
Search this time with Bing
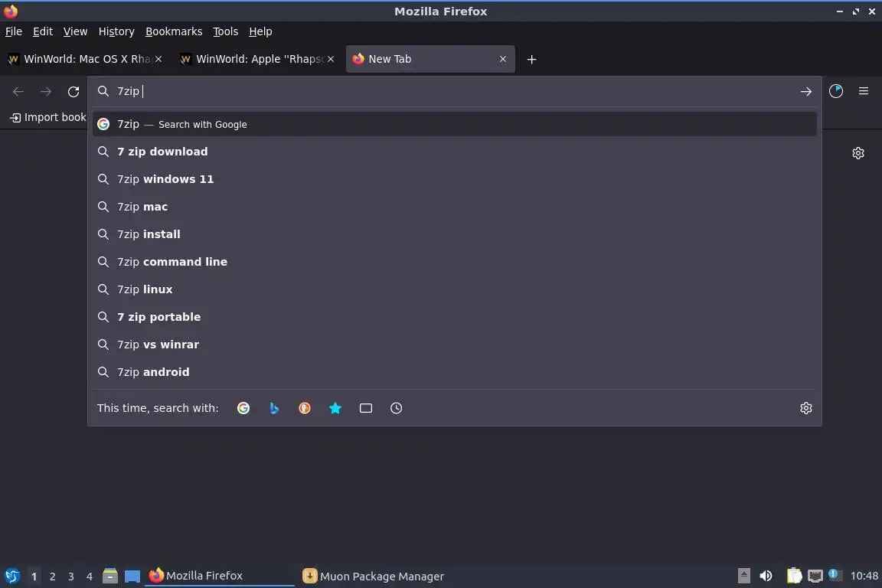[x=274, y=408]
